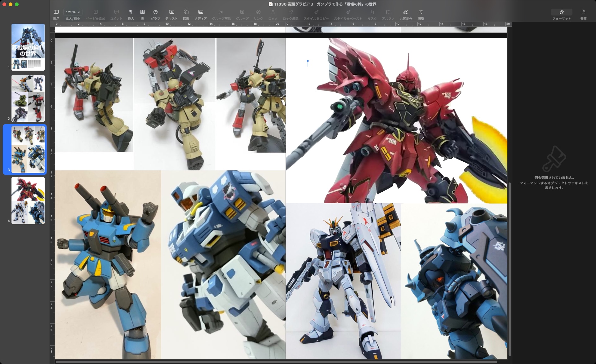Click the document title in title bar
Viewport: 596px width, 364px height.
tap(325, 4)
